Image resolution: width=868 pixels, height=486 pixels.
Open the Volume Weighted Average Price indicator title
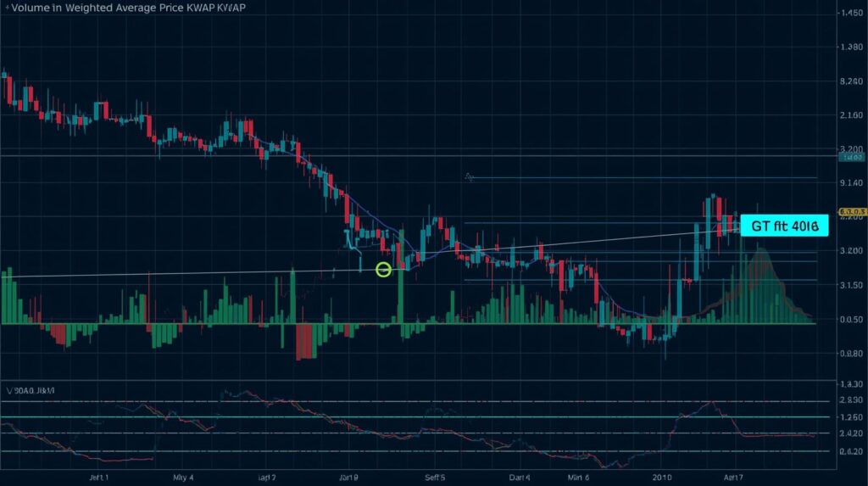pyautogui.click(x=129, y=8)
